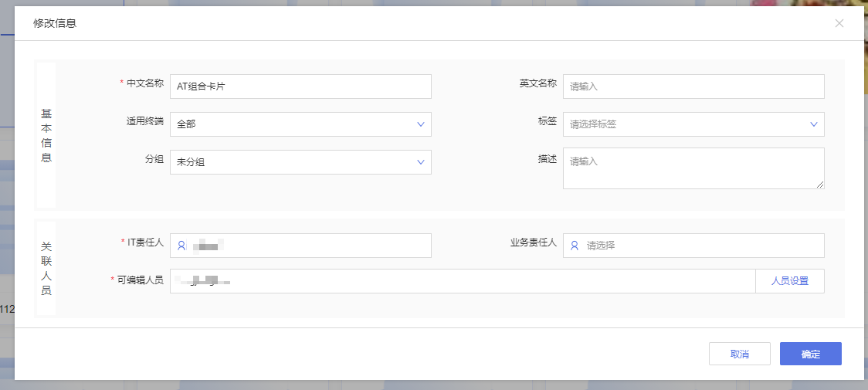Click the 取消 button
Viewport: 868px width, 390px height.
pos(740,354)
